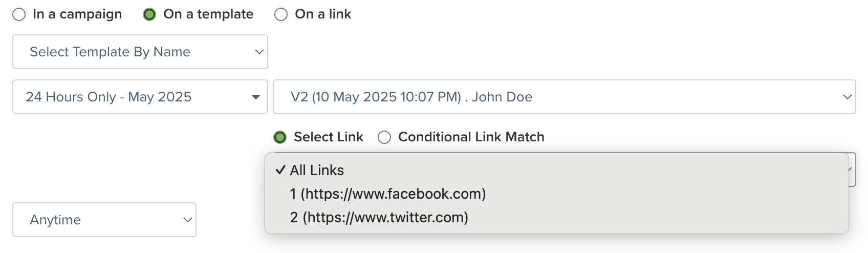Click chevron arrow on Select Template By Name
This screenshot has width=868, height=253.
pos(259,52)
